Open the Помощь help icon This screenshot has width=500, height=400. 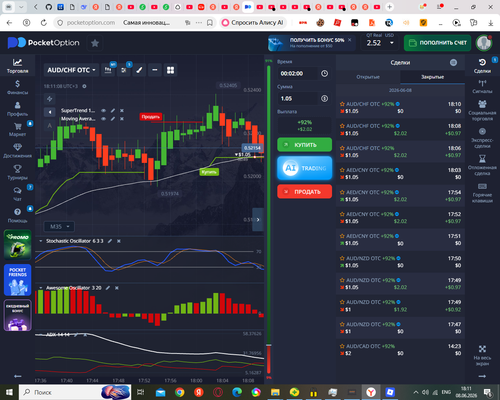point(17,215)
